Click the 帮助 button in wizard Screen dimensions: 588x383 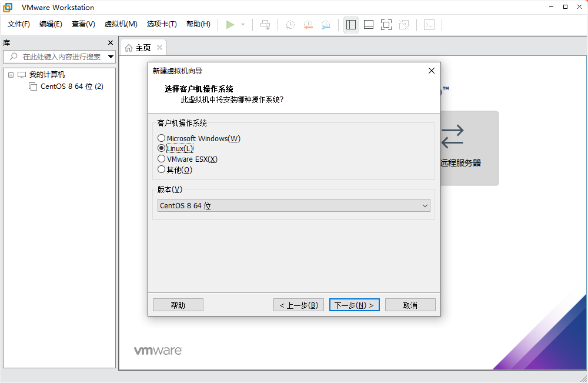(178, 305)
